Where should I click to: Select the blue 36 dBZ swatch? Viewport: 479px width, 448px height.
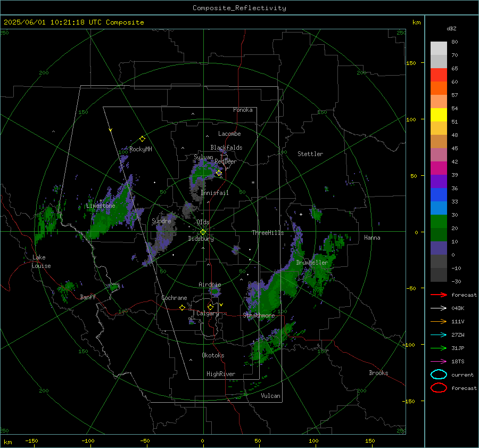coord(439,194)
